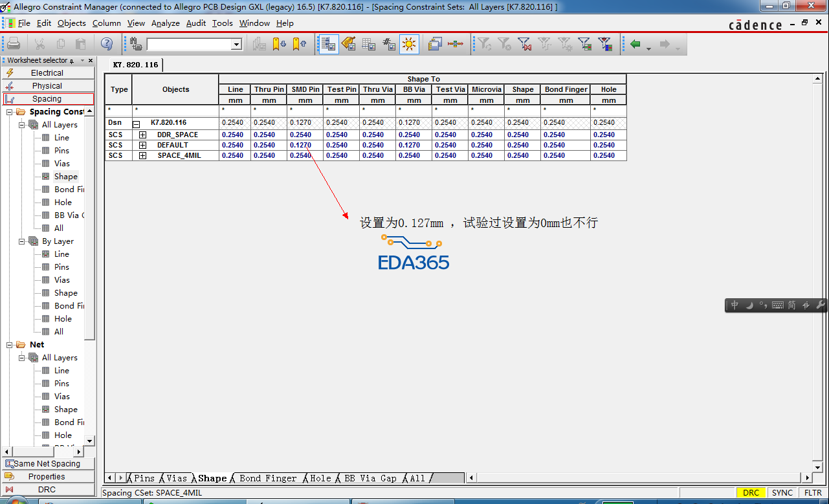Click the gray forward arrow icon
Screen dimensions: 829x504
click(x=665, y=44)
